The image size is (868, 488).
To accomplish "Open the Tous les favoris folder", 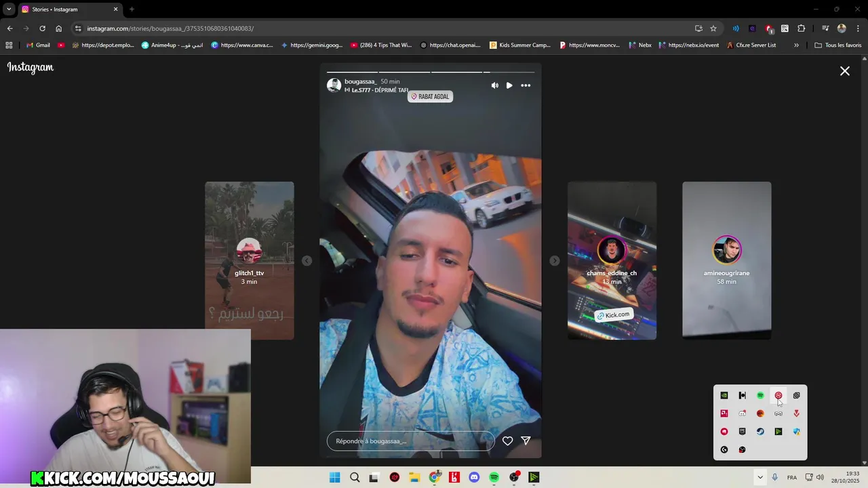I will 838,45.
